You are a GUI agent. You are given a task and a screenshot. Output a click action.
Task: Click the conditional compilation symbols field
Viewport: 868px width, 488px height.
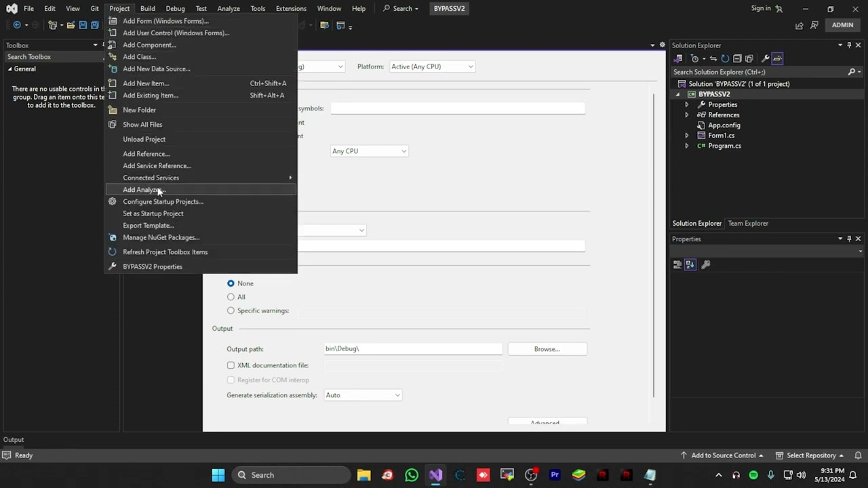[x=458, y=108]
